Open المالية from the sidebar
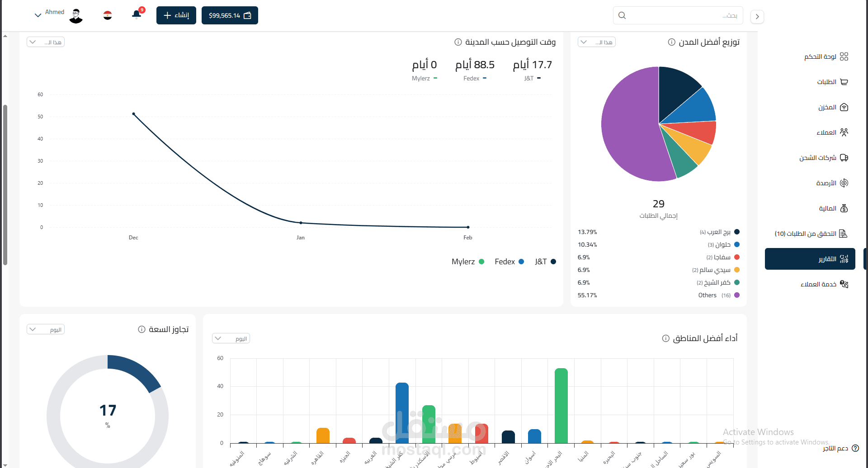 click(833, 208)
